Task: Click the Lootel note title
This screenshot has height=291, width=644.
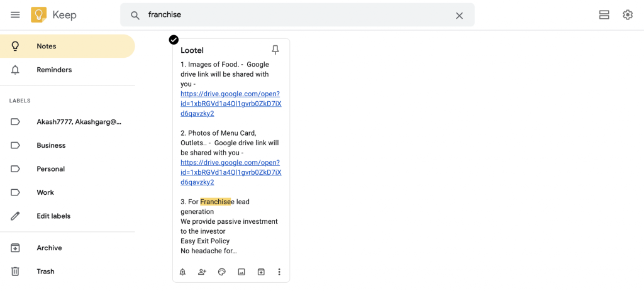Action: pos(192,50)
